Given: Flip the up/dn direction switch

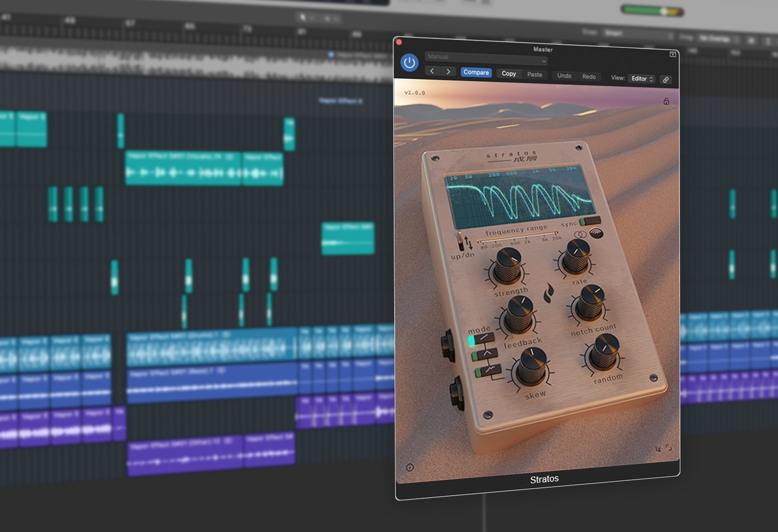Looking at the screenshot, I should (460, 240).
